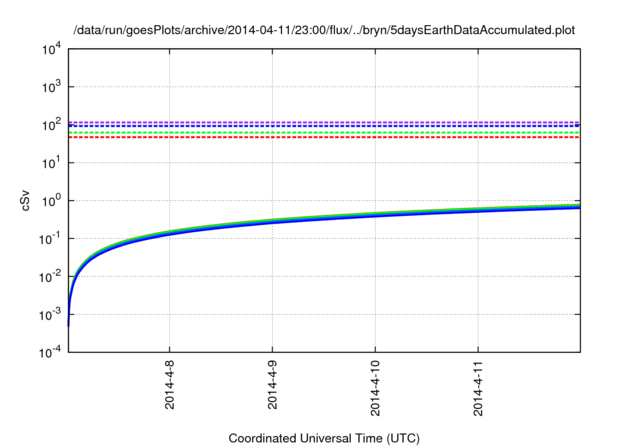Click the 10^-4 y-axis tick label
640x448 pixels.
pos(51,352)
